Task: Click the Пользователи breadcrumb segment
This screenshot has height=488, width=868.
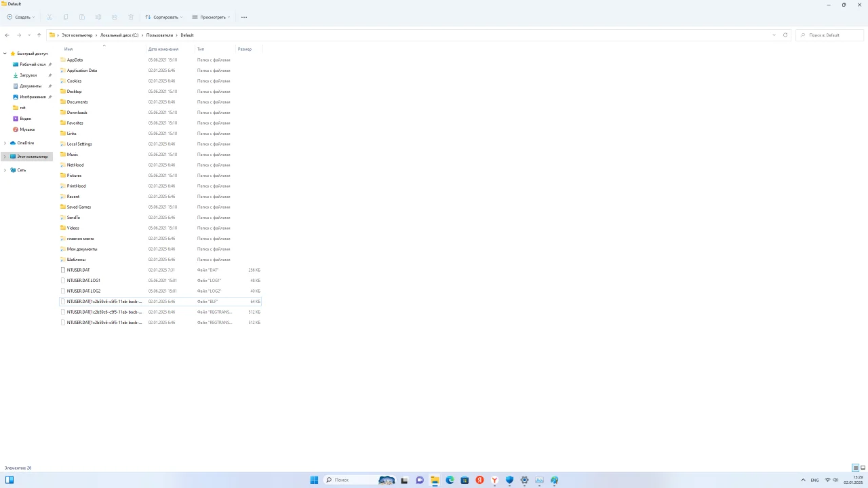Action: pyautogui.click(x=159, y=35)
